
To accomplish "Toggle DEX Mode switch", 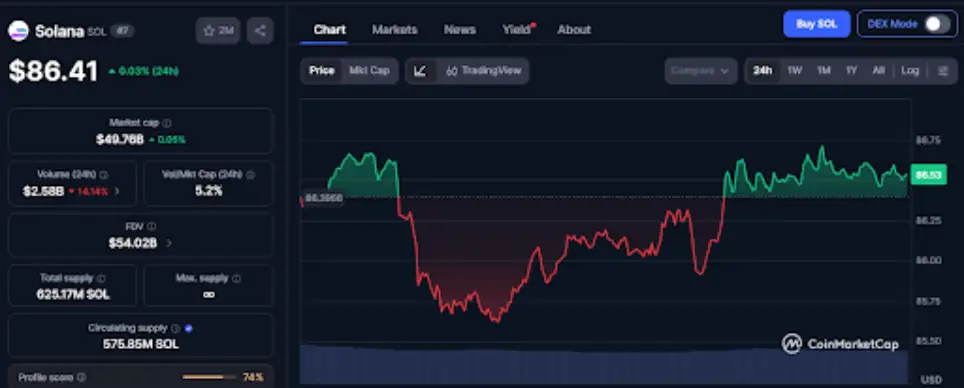I will 937,24.
